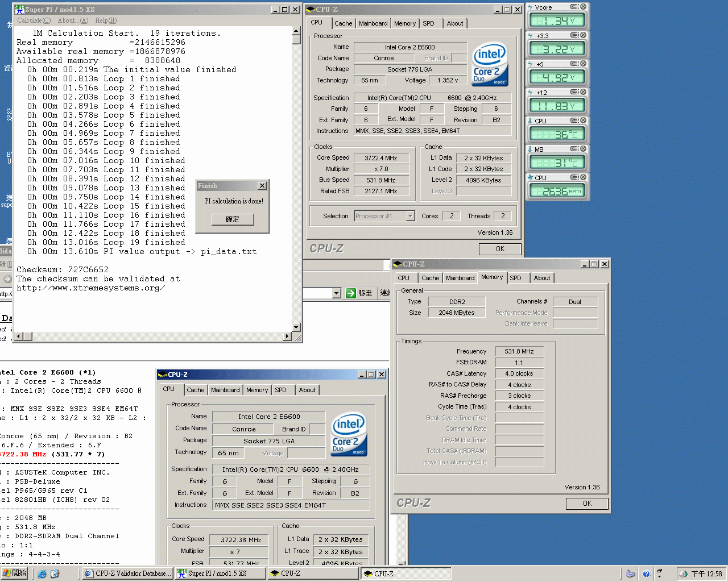The height and width of the screenshot is (582, 728).
Task: Switch to Mainboard tab in top CPU-Z
Action: click(373, 23)
